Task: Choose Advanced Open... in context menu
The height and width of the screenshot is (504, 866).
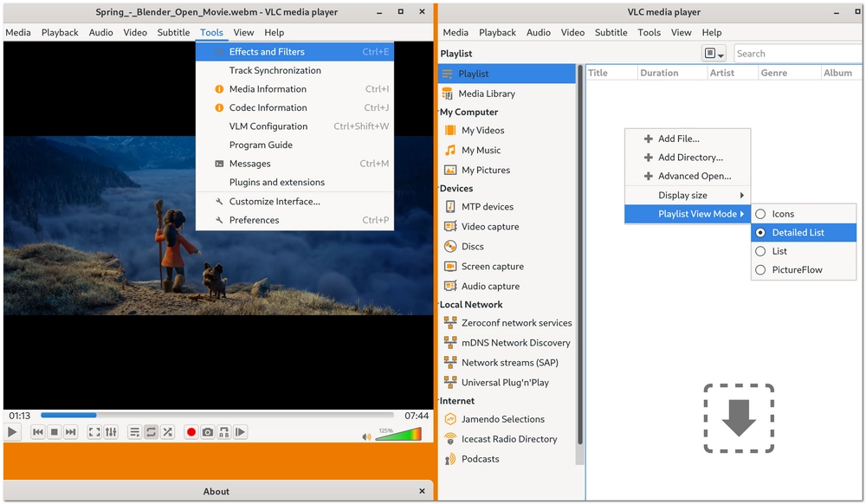Action: 688,176
